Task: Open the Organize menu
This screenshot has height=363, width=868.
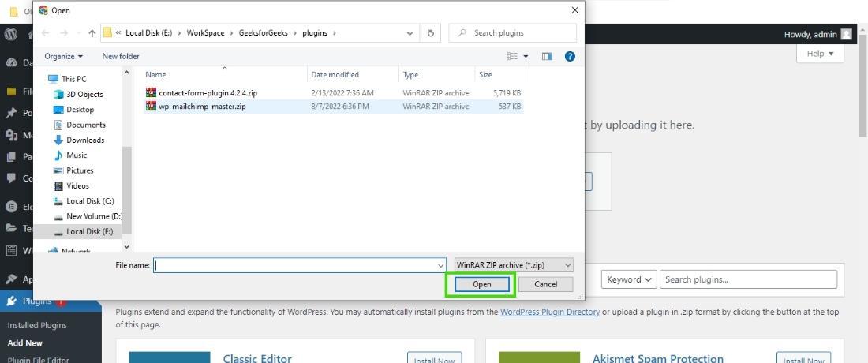Action: (64, 57)
